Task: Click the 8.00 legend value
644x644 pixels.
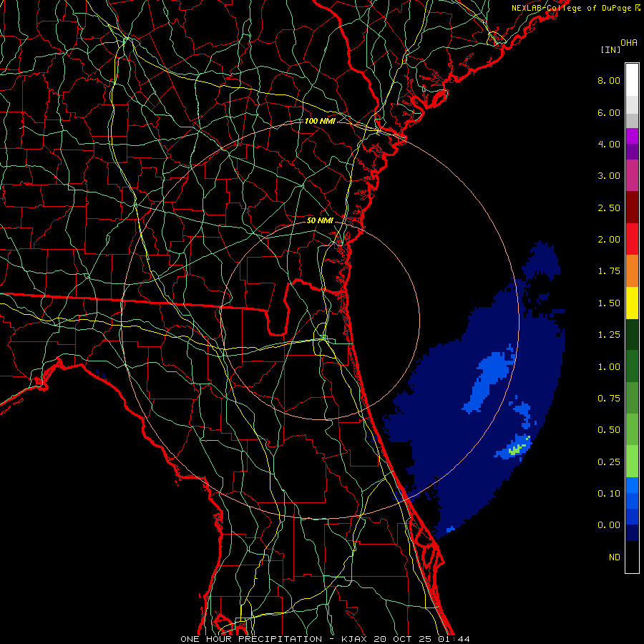Action: (x=609, y=80)
